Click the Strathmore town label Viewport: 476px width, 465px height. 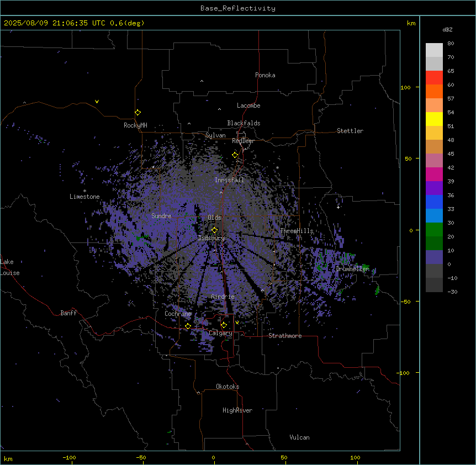285,336
